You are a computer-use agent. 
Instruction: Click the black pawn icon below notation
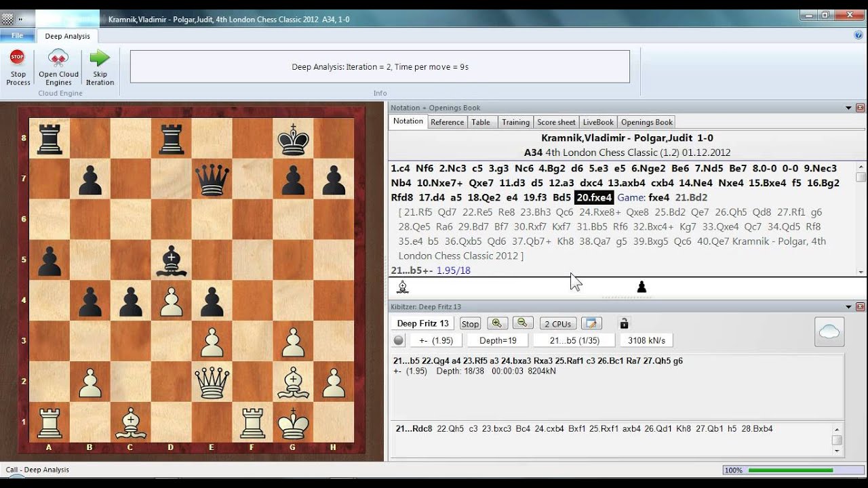point(642,287)
